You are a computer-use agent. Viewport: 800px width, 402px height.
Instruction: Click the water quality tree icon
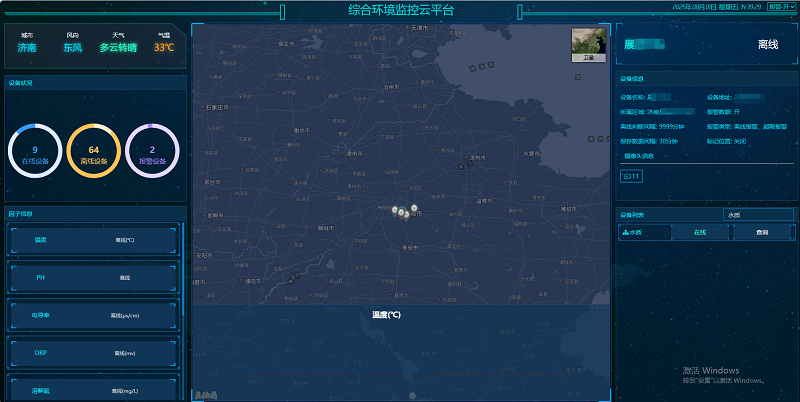point(626,232)
